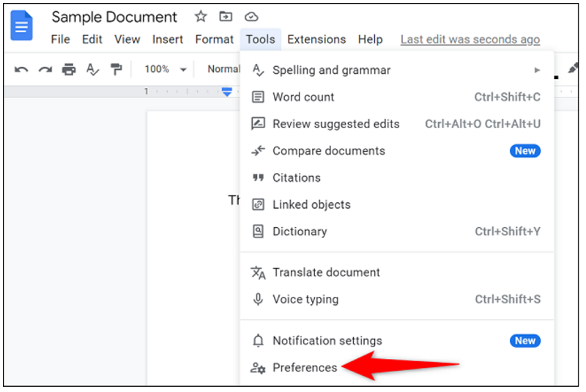Open the Dictionary
Screen dimensions: 586x392
coord(396,232)
